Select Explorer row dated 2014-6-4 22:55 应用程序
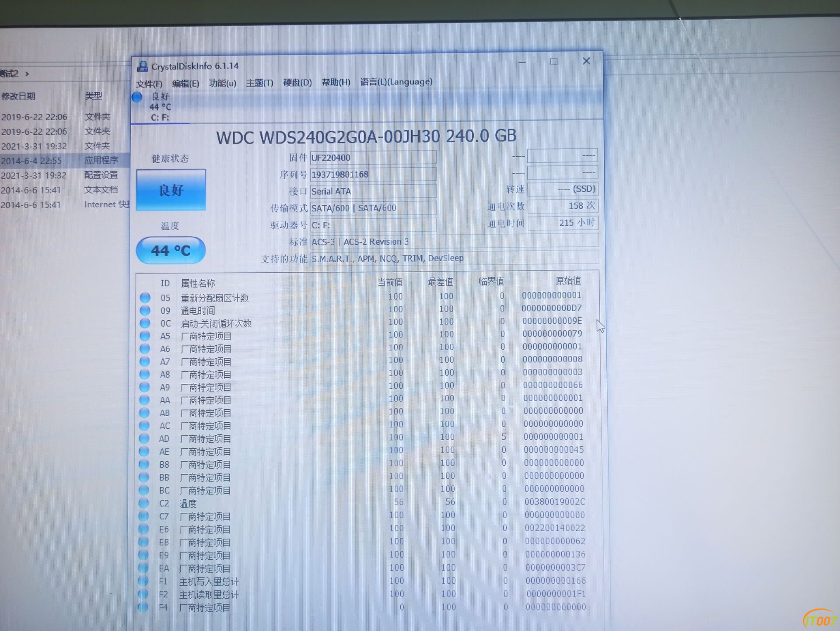 [65, 160]
